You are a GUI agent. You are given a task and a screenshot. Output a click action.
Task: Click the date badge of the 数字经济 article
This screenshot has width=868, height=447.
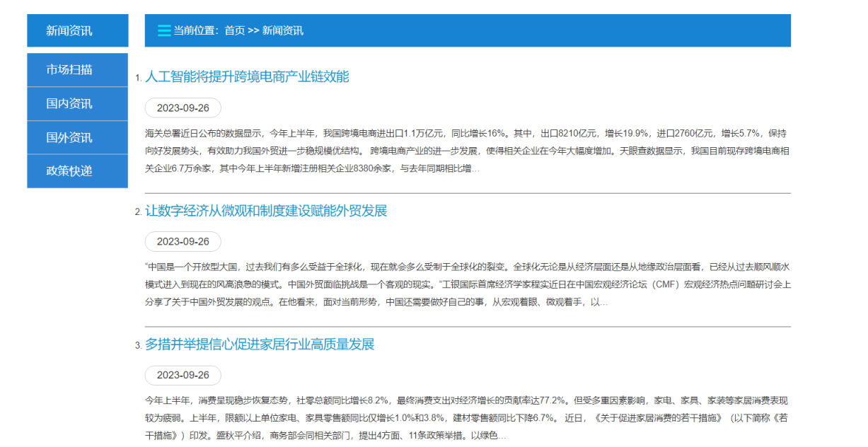coord(183,241)
